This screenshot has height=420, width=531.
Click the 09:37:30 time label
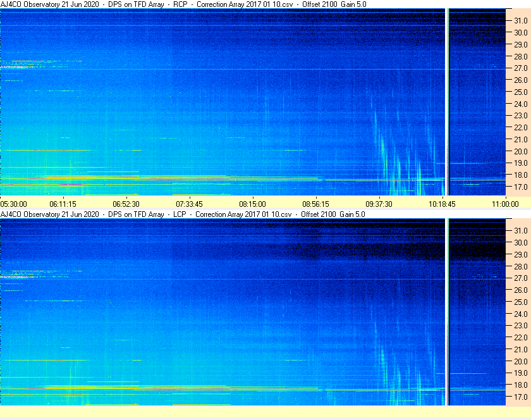point(379,204)
